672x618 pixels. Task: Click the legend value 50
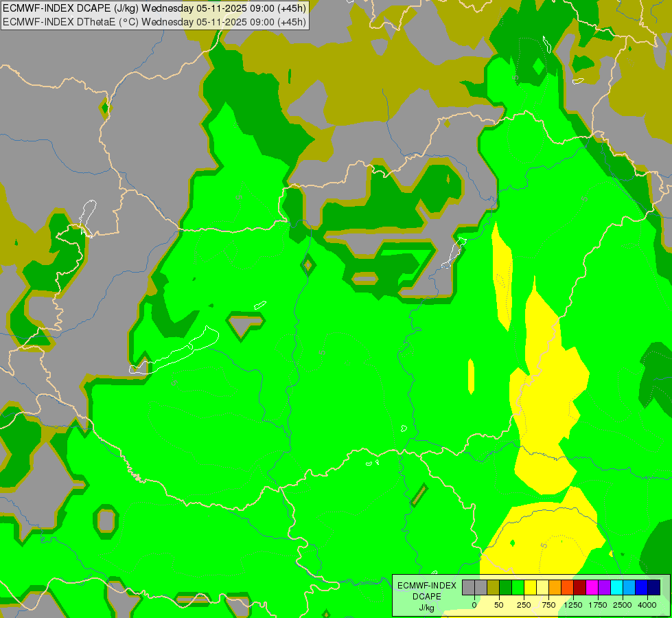[499, 605]
